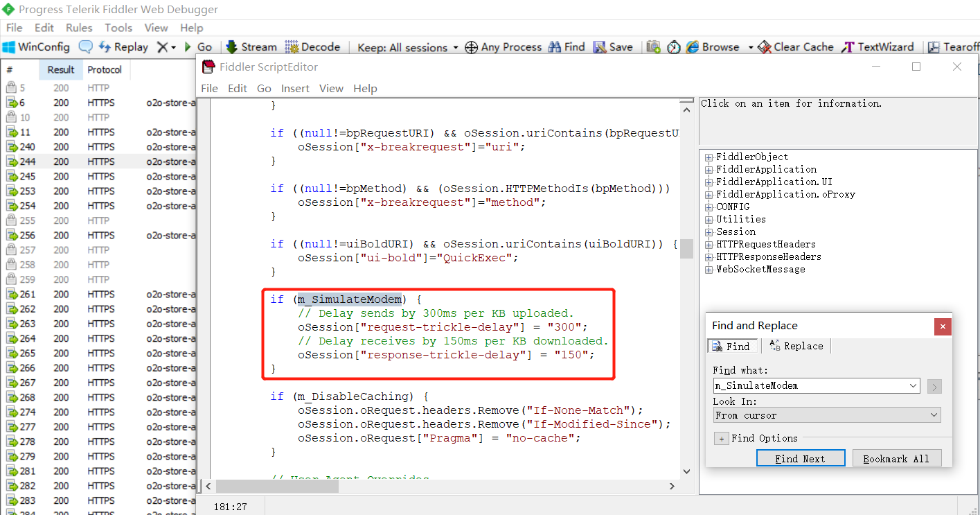This screenshot has height=515, width=980.
Task: Click the code editor vertical scrollbar thumb
Action: [x=686, y=248]
